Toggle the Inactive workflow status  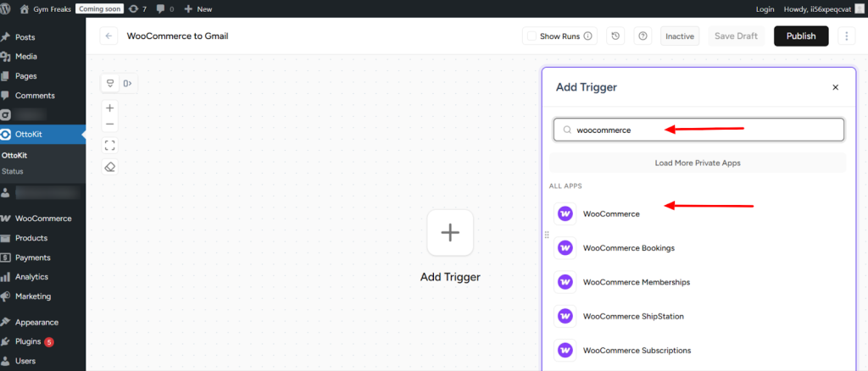click(680, 36)
